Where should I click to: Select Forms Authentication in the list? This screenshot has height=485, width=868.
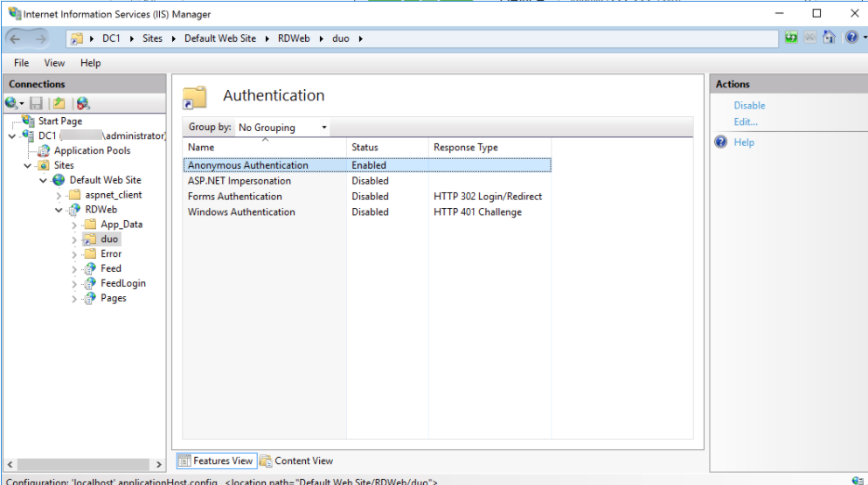tap(234, 197)
